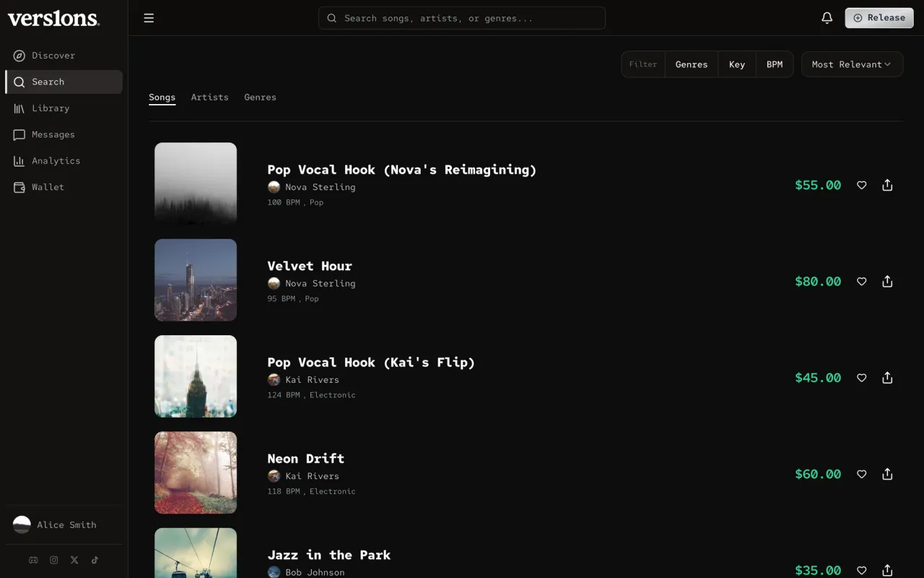Switch to the Artists tab
The height and width of the screenshot is (578, 924).
[209, 97]
